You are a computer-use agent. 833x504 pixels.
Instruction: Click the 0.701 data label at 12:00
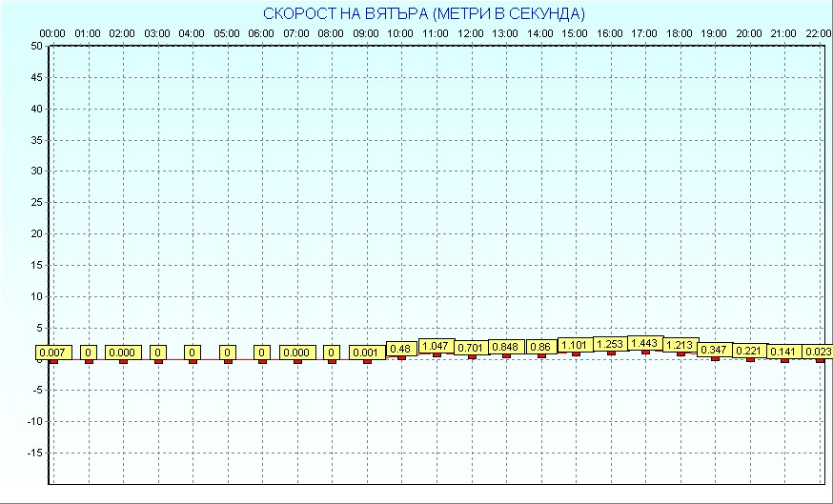tap(470, 348)
